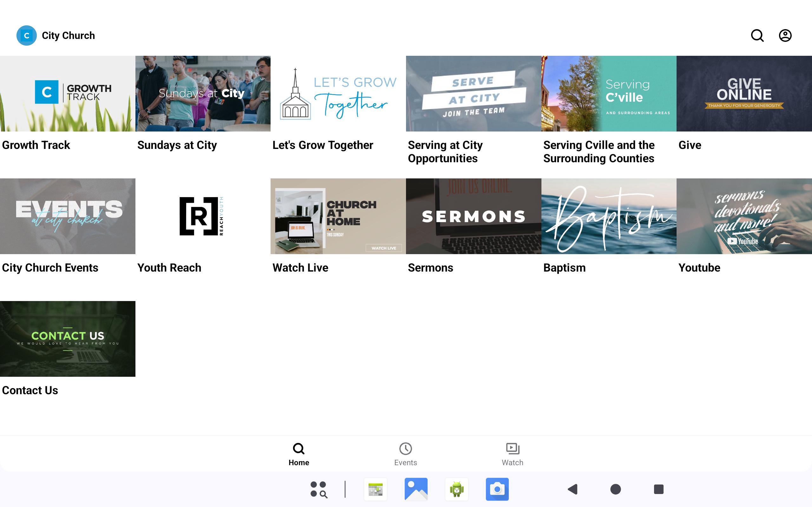Open the Youth Reach logo tile
Screen dimensions: 812x507
coord(203,216)
